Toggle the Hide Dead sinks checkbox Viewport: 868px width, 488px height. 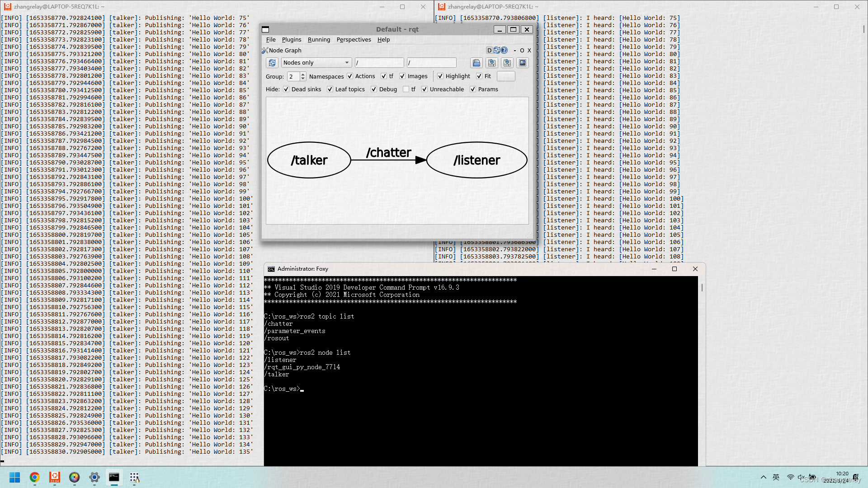(286, 89)
